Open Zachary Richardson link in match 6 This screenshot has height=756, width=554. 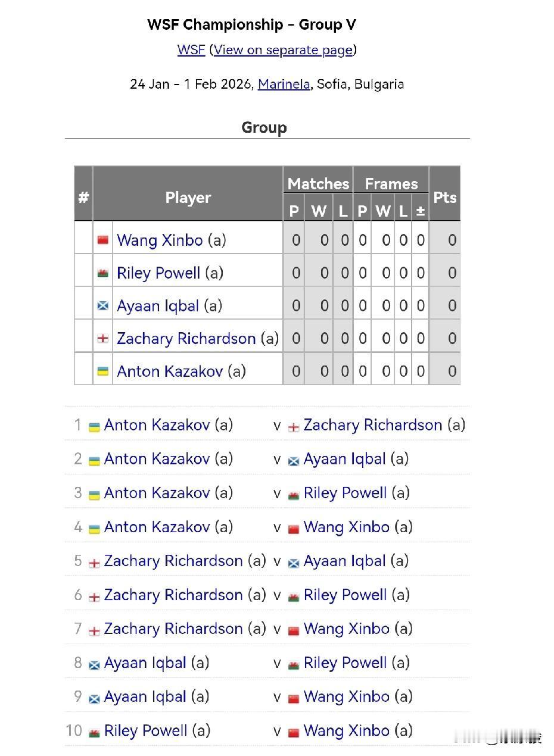(173, 595)
